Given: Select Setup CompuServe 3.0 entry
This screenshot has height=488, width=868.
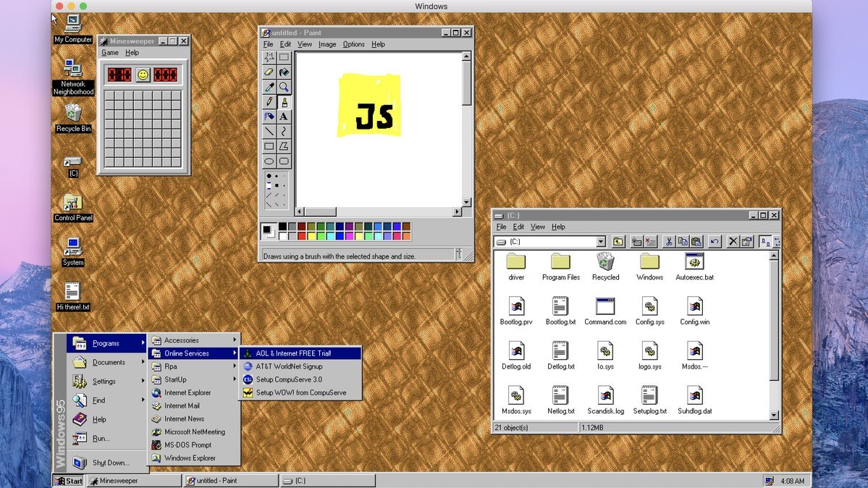Looking at the screenshot, I should tap(300, 379).
